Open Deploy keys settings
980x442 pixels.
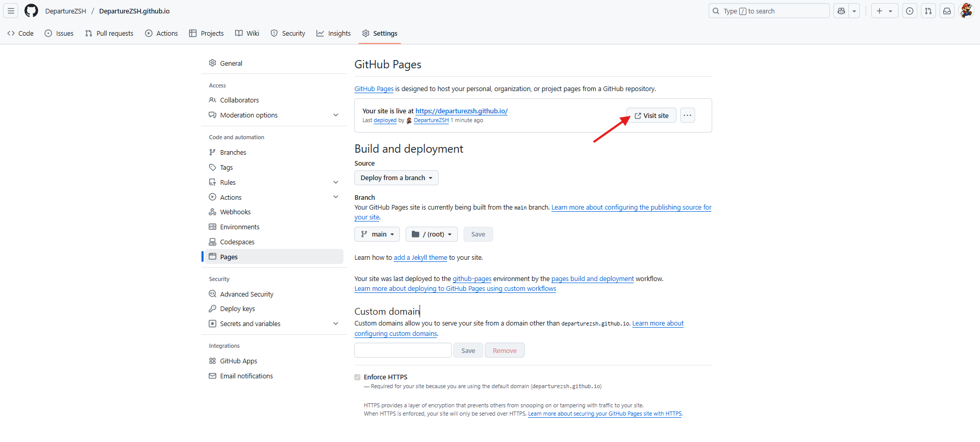coord(274,308)
